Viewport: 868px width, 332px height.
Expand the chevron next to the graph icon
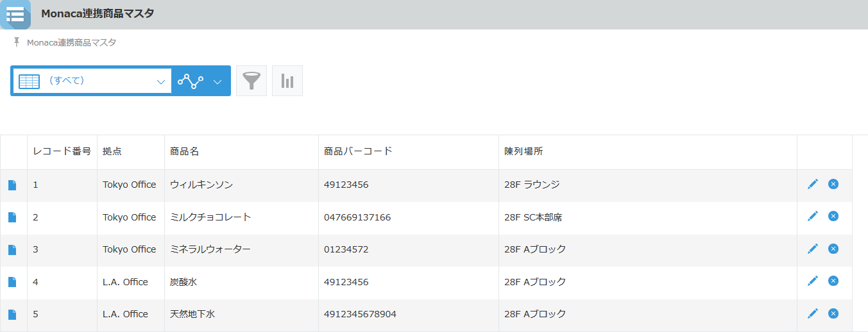tap(217, 81)
